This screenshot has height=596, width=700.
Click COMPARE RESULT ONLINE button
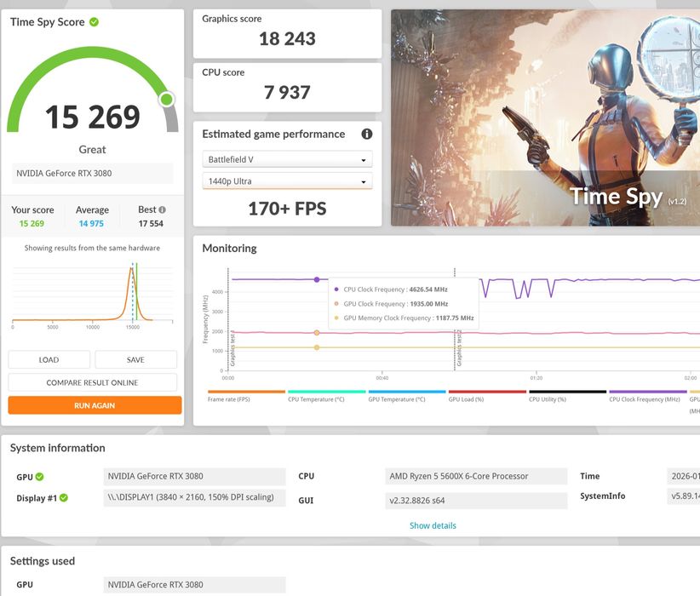93,382
